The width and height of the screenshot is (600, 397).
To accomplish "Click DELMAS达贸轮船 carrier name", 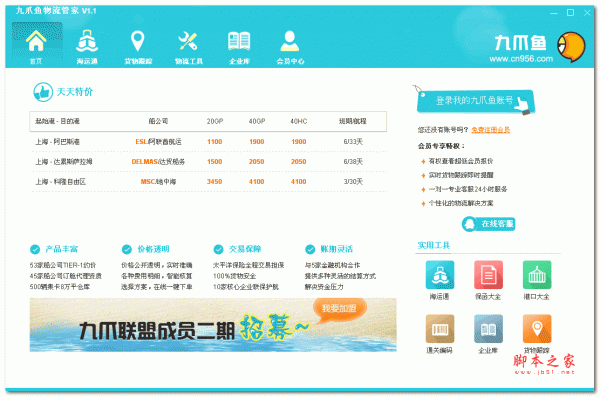I will pos(158,162).
